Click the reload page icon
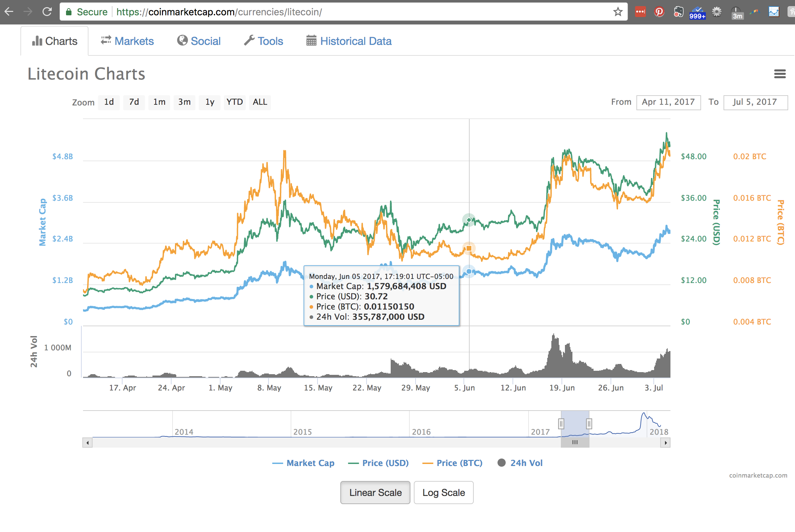This screenshot has height=532, width=795. (x=47, y=11)
